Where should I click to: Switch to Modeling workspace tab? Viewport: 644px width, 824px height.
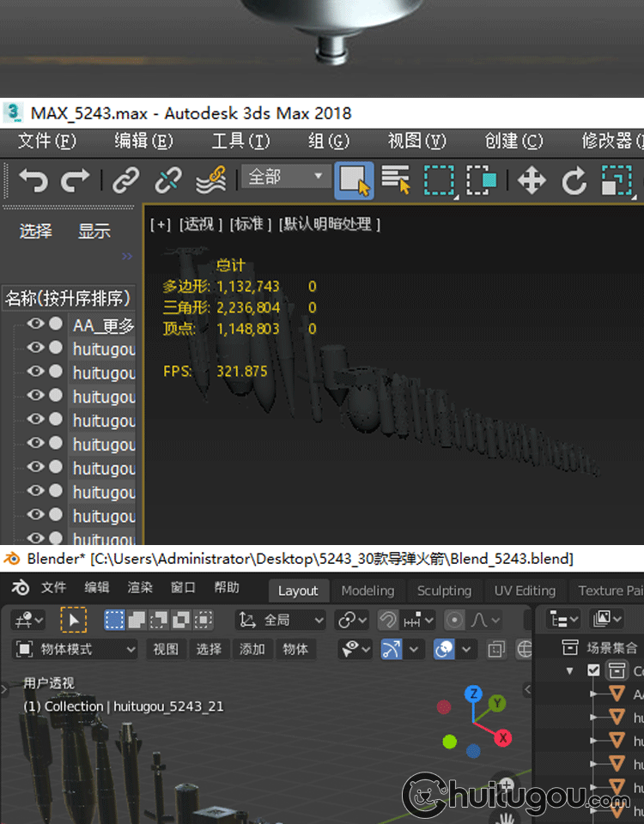pos(368,591)
